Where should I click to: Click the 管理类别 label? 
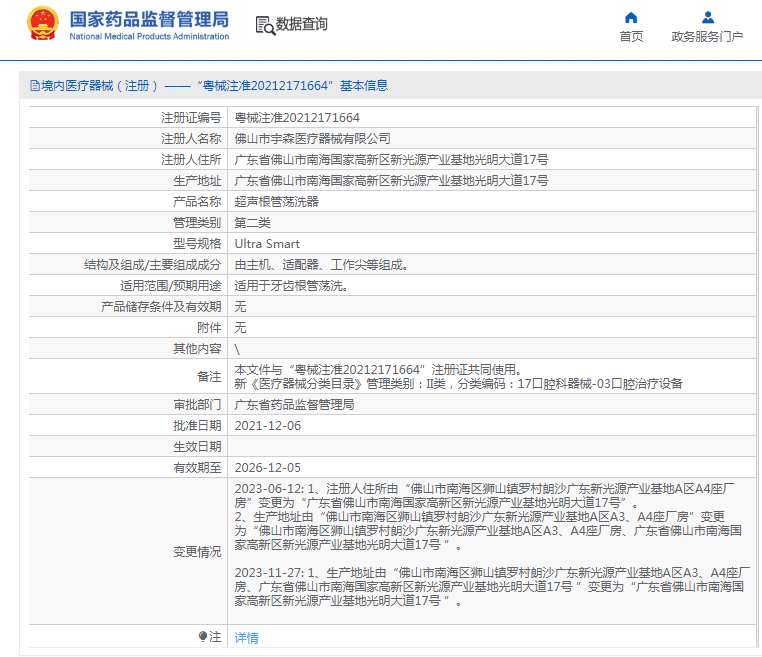pyautogui.click(x=197, y=223)
